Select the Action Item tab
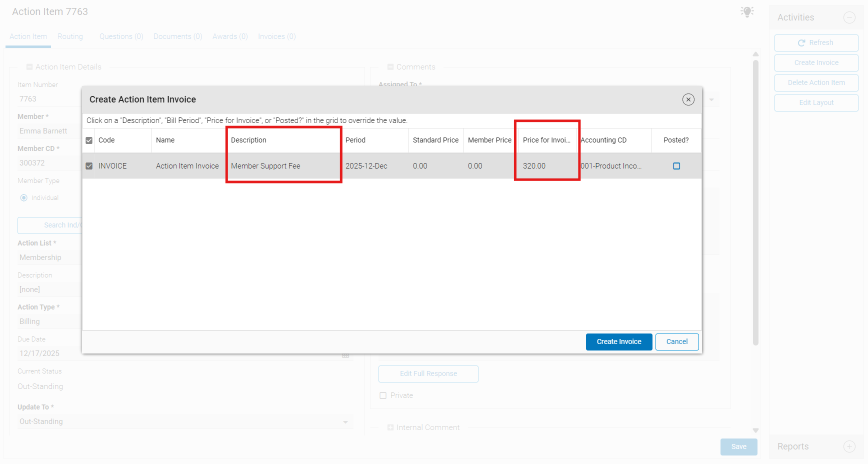Image resolution: width=868 pixels, height=464 pixels. coord(28,36)
